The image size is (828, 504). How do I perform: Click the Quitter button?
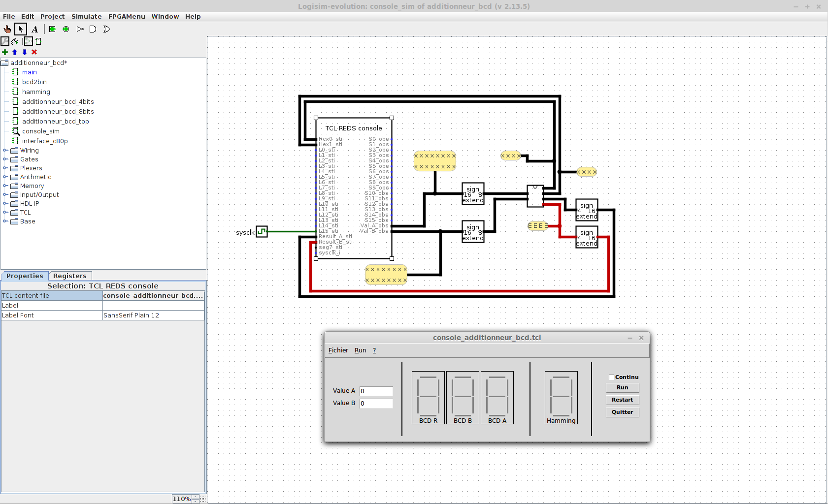pos(622,412)
